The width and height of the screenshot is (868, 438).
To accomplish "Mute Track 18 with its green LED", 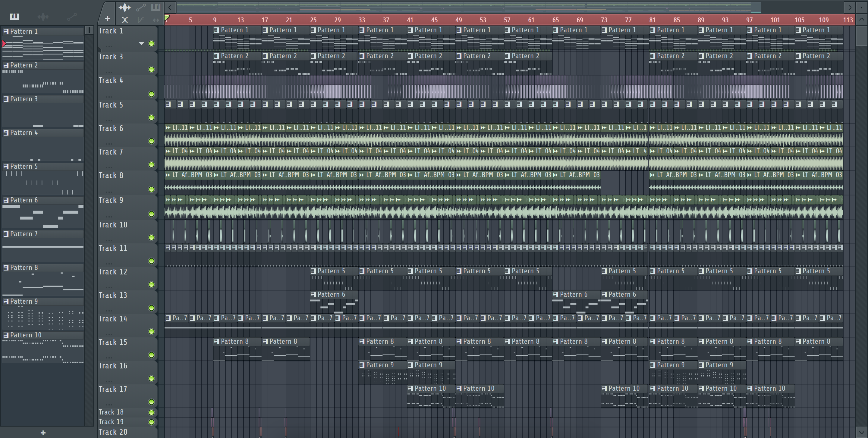I will pyautogui.click(x=152, y=412).
